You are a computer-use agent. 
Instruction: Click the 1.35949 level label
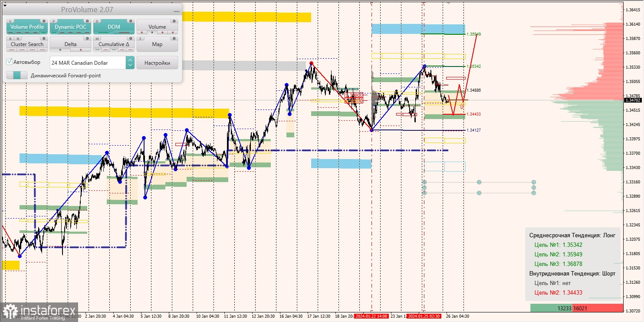click(473, 34)
